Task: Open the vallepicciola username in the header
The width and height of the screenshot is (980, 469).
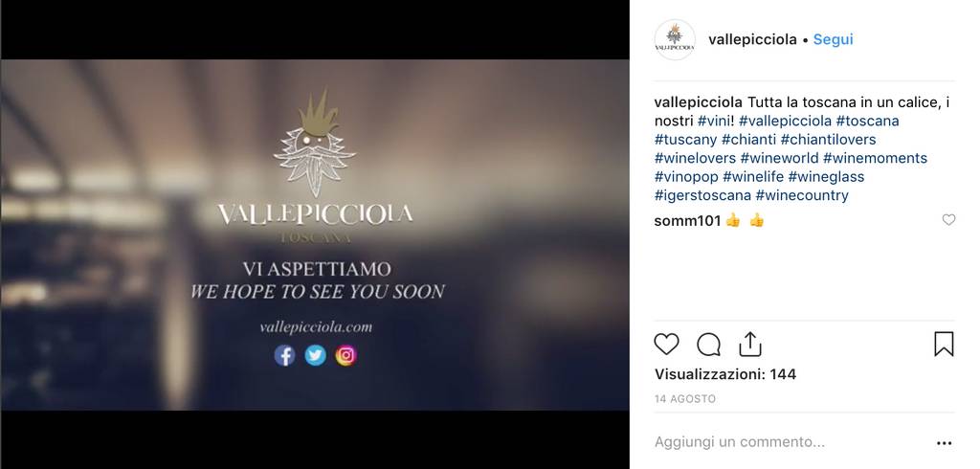Action: [752, 39]
